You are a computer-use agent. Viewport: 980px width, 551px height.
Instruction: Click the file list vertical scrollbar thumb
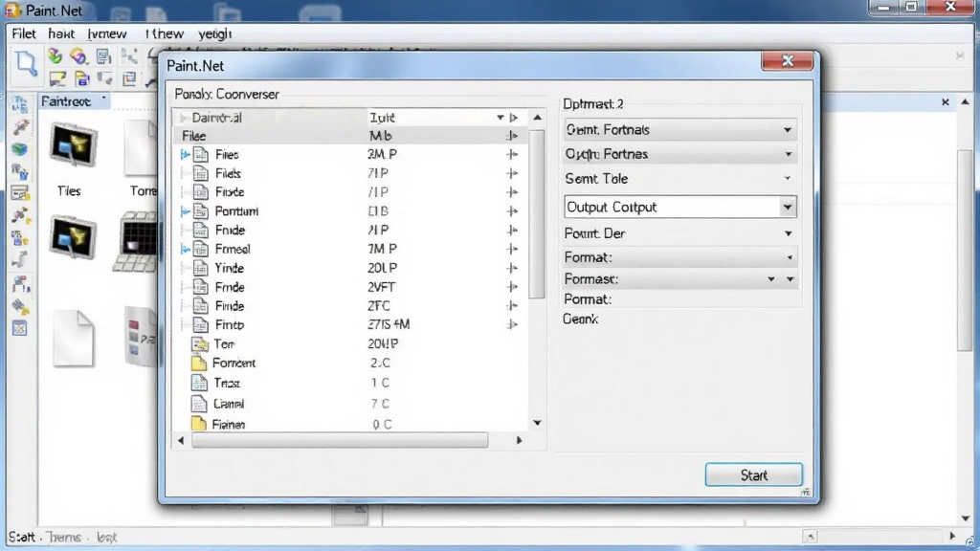(x=536, y=213)
